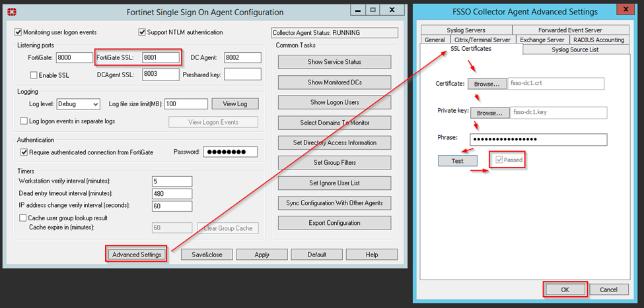Select the SSL Certificates tab

[471, 49]
